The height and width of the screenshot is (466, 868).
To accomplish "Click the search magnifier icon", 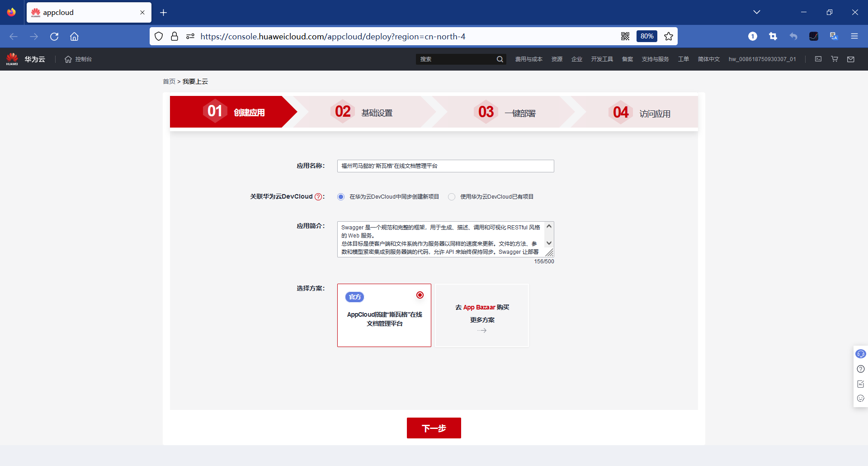I will click(500, 59).
